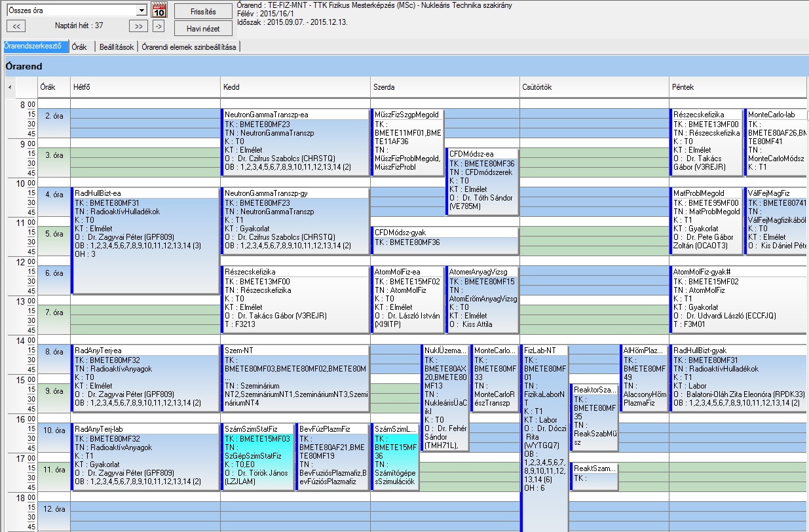Click the 5. óra period label

coord(53,234)
